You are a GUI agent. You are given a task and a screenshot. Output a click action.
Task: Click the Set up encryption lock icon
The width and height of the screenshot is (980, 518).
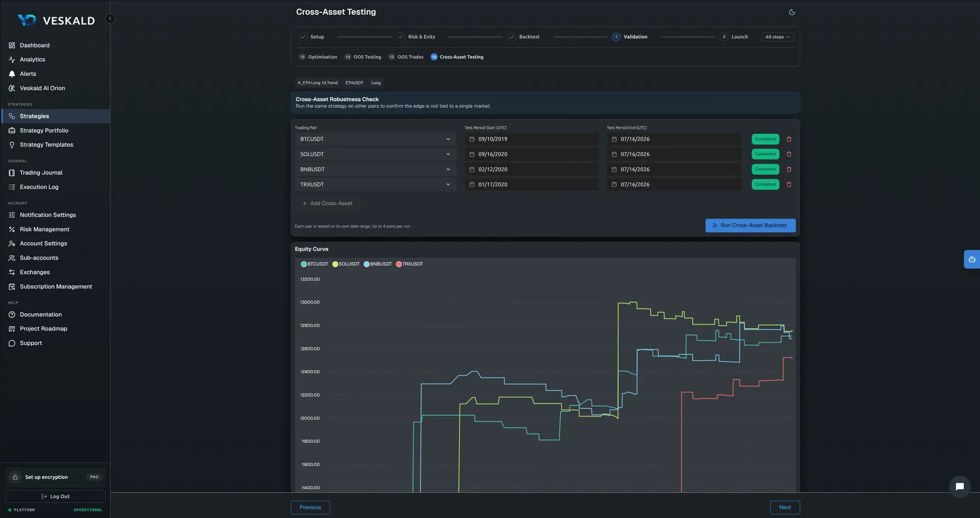click(x=15, y=477)
